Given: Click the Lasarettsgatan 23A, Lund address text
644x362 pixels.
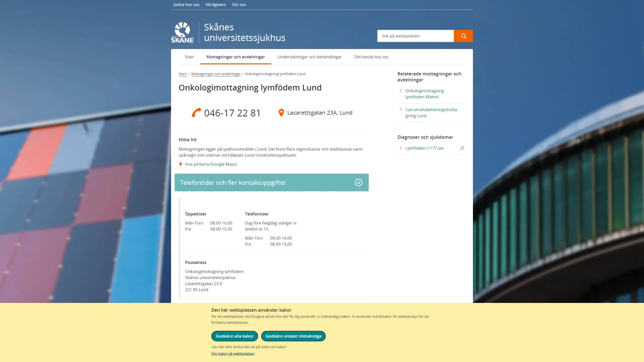Looking at the screenshot, I should (320, 113).
